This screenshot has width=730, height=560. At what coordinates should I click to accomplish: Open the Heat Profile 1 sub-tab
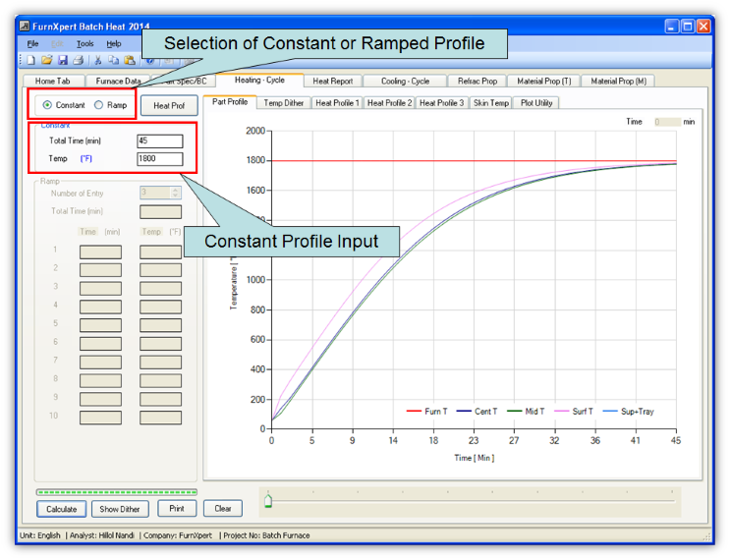coord(337,103)
